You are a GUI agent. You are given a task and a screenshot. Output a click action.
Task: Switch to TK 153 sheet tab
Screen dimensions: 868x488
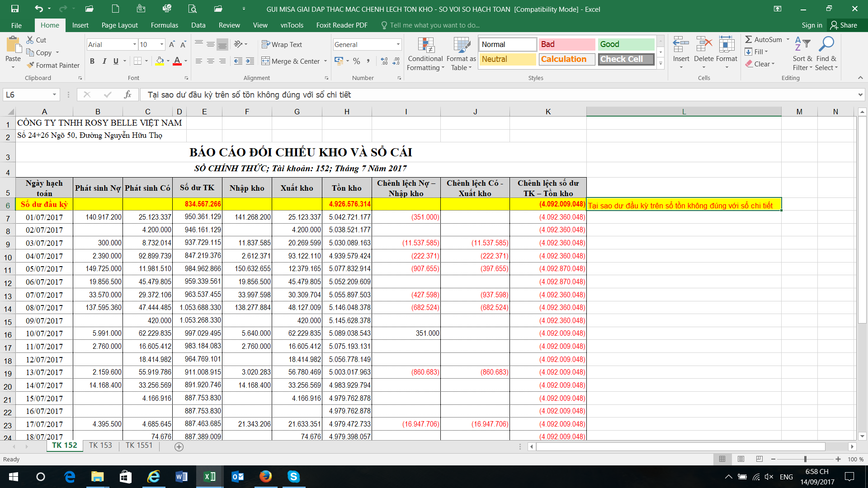click(100, 446)
